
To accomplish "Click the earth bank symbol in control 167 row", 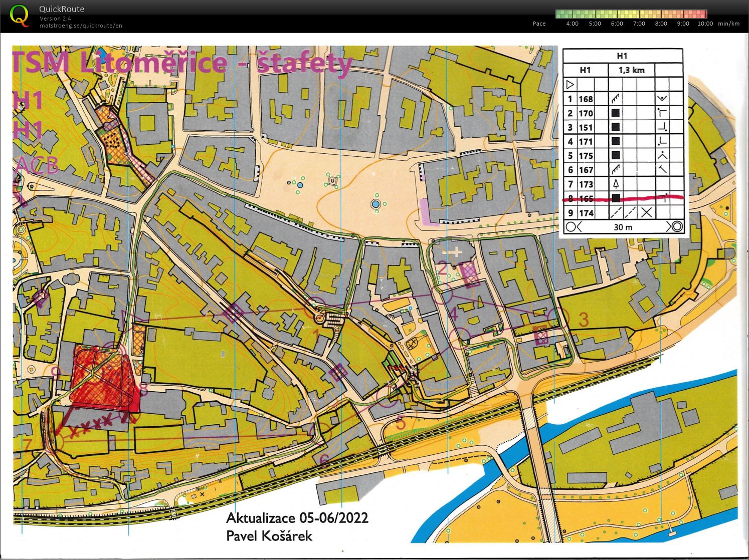I will pyautogui.click(x=616, y=170).
